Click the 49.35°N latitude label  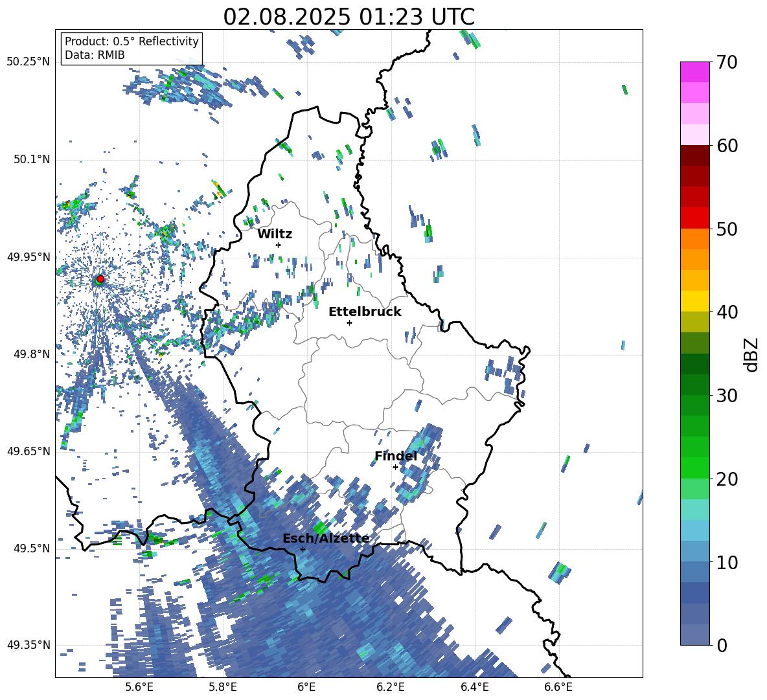click(29, 645)
